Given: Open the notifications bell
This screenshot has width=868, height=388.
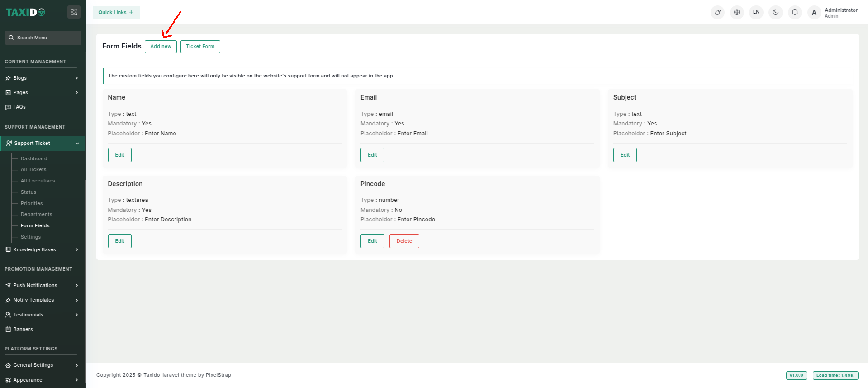Looking at the screenshot, I should tap(795, 12).
